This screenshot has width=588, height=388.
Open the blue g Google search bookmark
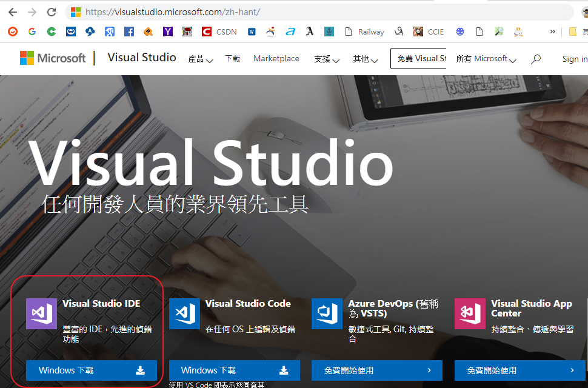pos(110,32)
